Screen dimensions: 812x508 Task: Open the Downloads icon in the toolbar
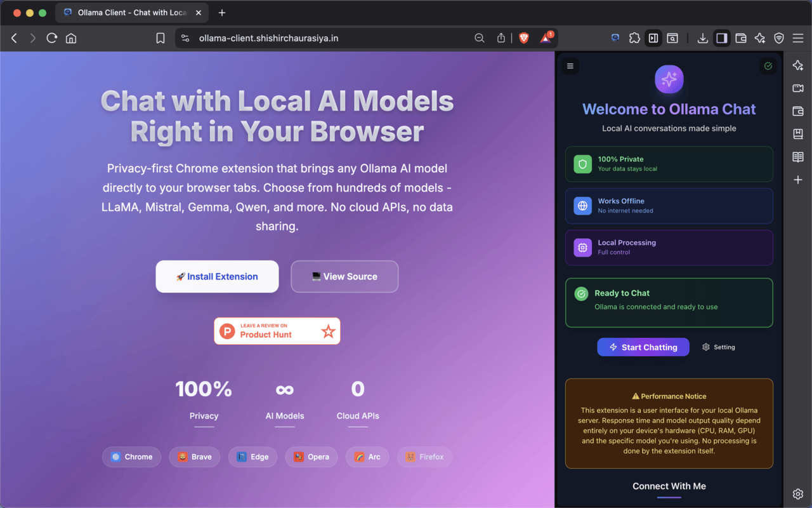(x=702, y=38)
